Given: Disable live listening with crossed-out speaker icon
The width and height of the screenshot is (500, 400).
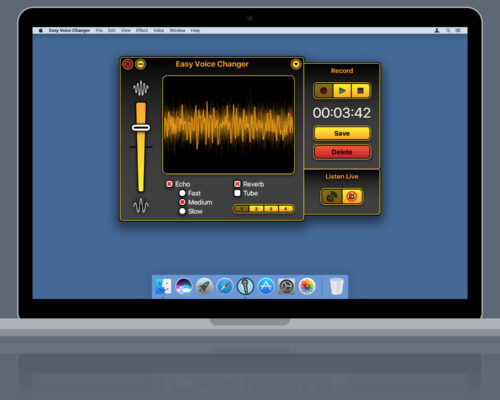Looking at the screenshot, I should (352, 197).
